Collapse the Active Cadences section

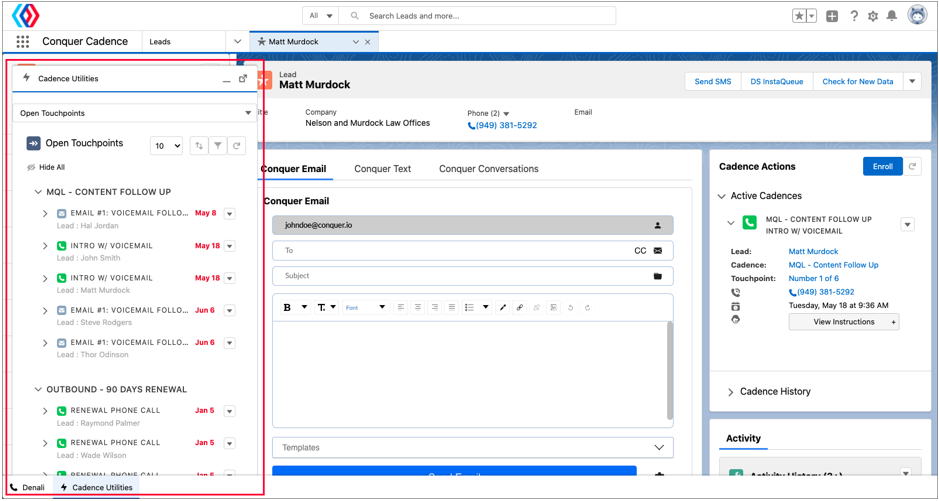tap(722, 196)
